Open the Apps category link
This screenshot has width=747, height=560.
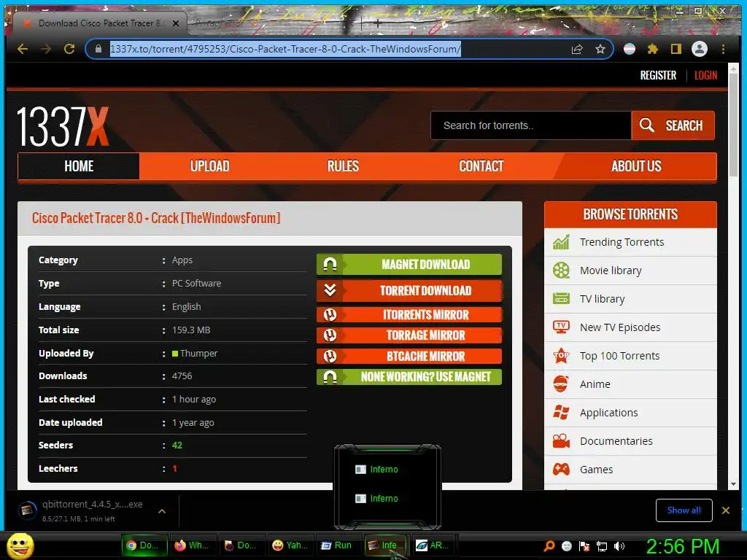tap(182, 260)
